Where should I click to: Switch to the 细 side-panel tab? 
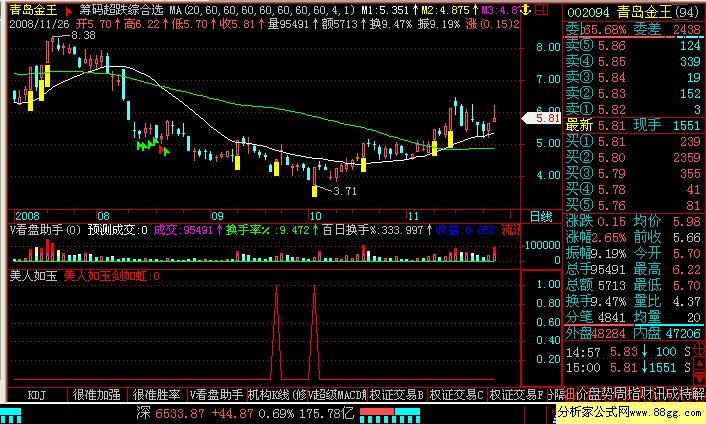(x=569, y=394)
